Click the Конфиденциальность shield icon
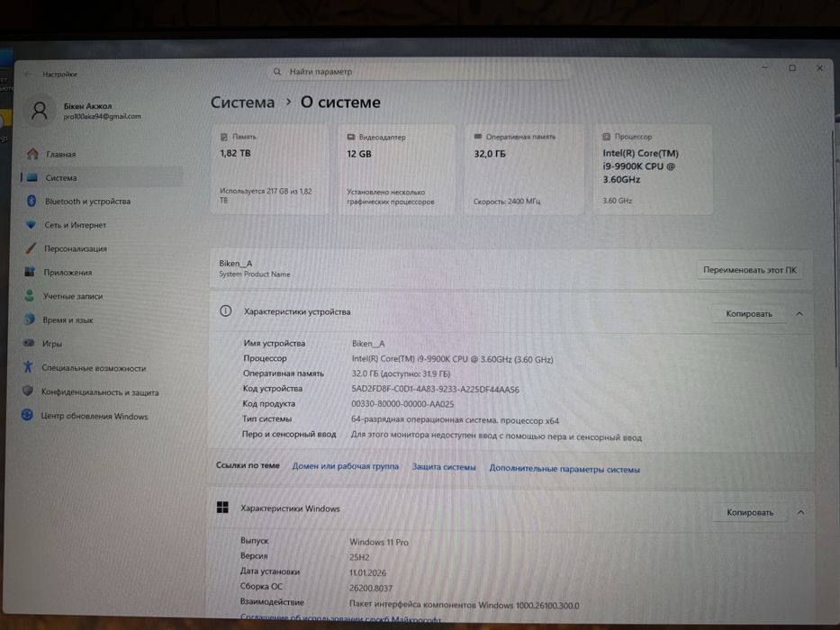 coord(28,391)
